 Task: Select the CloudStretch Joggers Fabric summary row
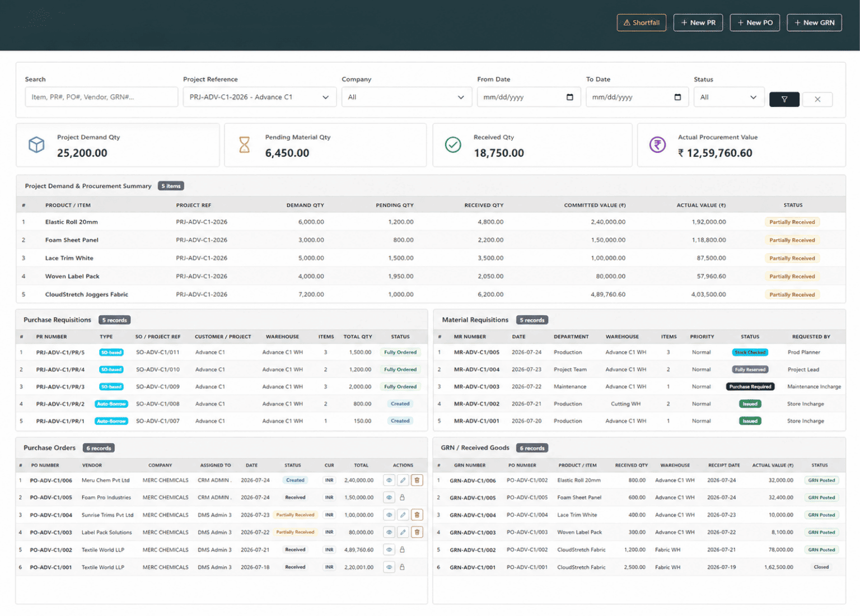431,294
